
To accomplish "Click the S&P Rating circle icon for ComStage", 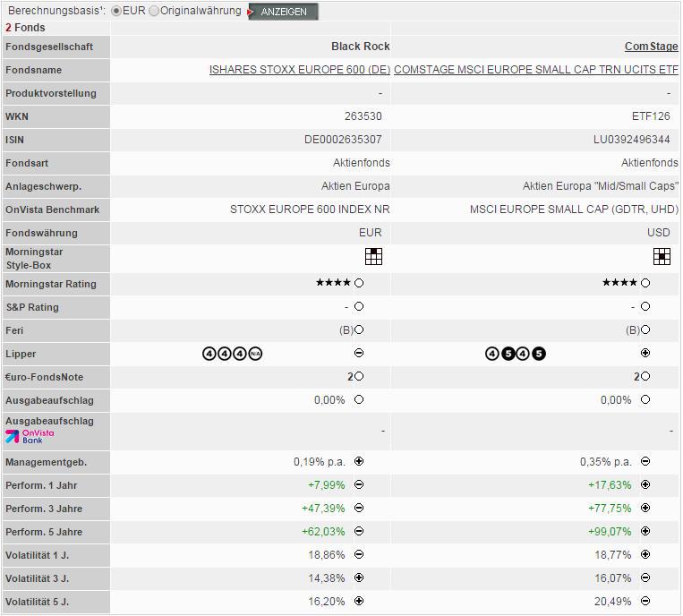I will tap(645, 307).
